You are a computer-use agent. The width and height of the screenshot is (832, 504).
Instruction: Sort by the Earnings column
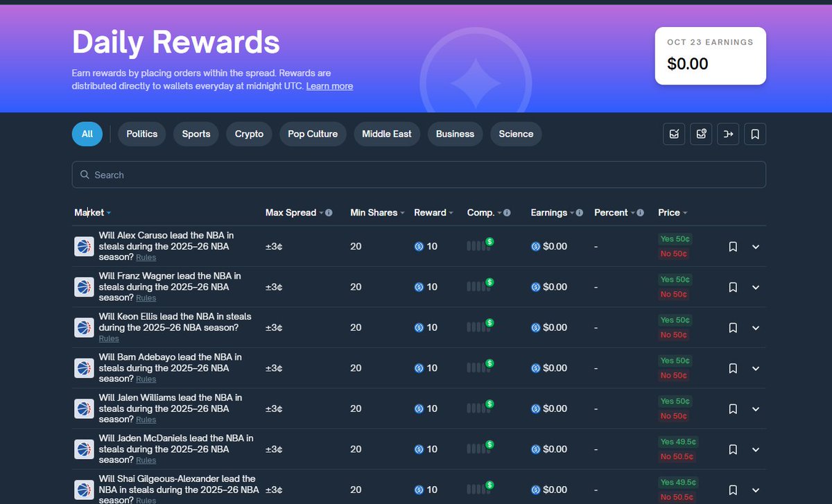click(553, 213)
